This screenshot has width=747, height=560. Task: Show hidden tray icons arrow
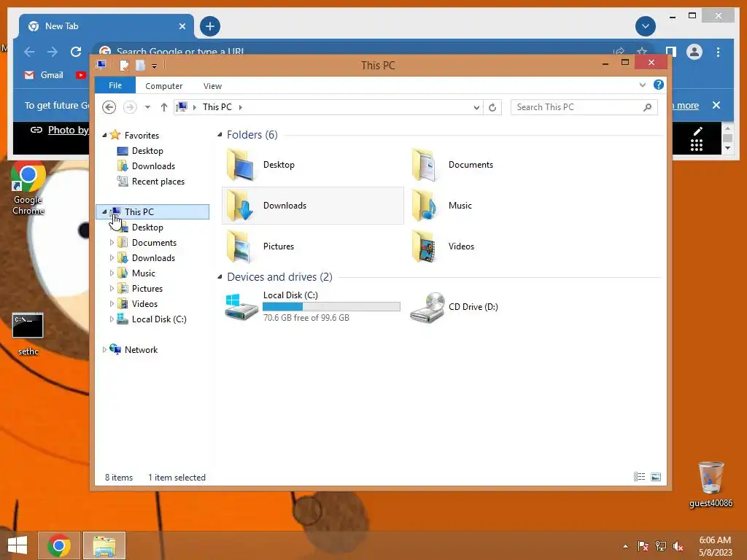click(625, 546)
